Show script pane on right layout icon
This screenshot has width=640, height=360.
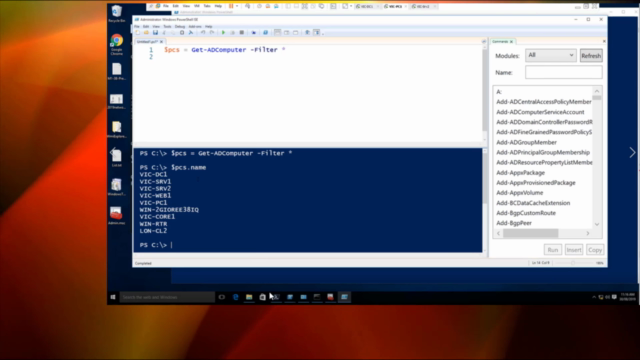287,33
